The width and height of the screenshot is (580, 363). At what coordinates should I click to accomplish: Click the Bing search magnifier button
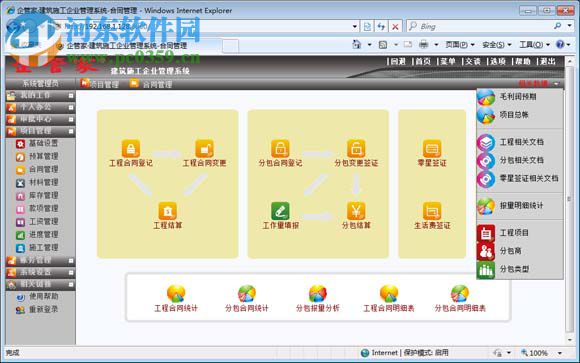(x=557, y=26)
